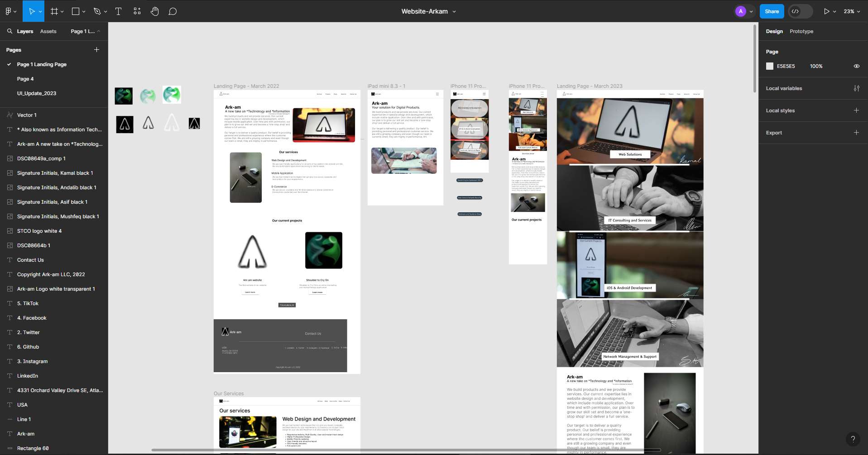Activate the Hand tool

[x=154, y=11]
